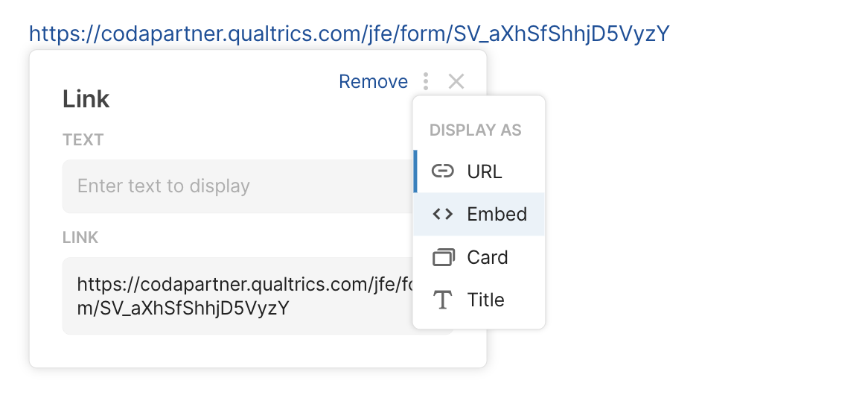Click the angle-brackets Embed icon
The image size is (868, 401).
point(443,214)
